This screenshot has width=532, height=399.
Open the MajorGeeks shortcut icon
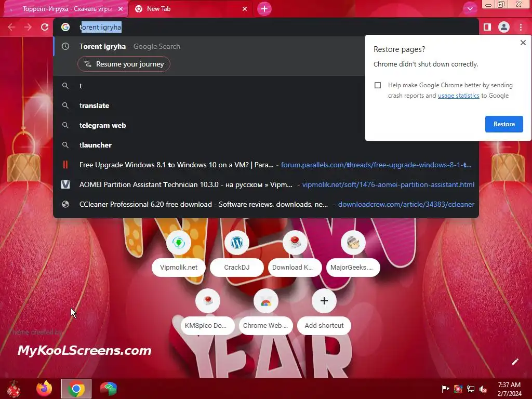click(353, 243)
